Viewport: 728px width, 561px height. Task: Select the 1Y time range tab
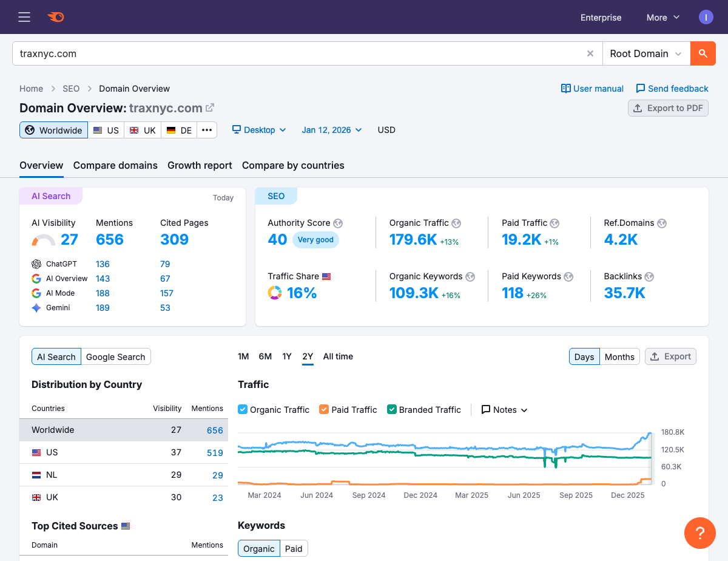(x=286, y=356)
